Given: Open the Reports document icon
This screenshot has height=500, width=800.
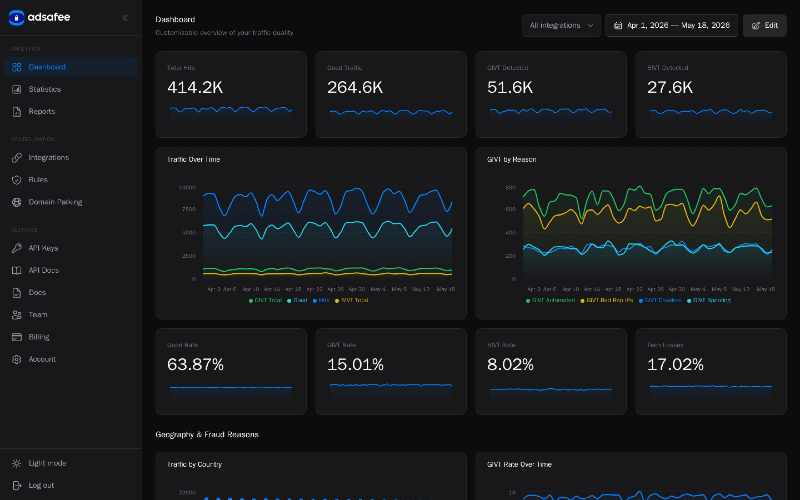Looking at the screenshot, I should [17, 112].
